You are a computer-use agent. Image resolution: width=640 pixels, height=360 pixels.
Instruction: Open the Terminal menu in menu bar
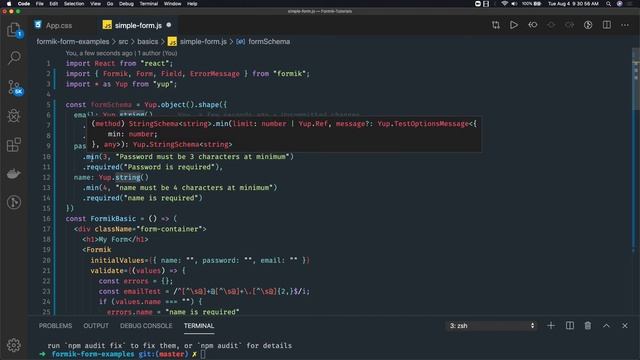click(x=149, y=4)
